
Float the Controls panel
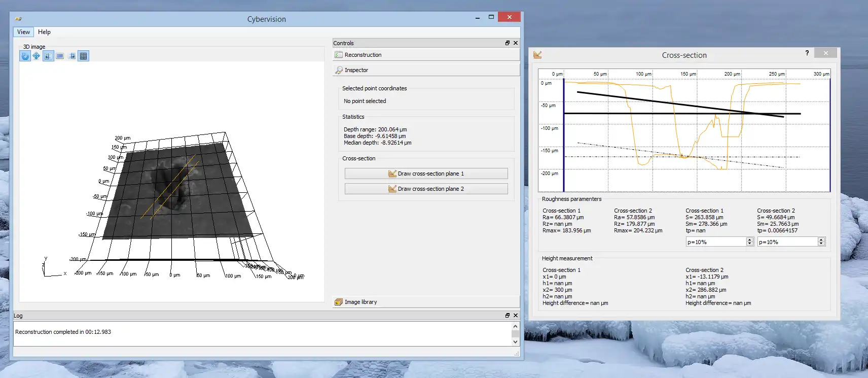tap(508, 43)
